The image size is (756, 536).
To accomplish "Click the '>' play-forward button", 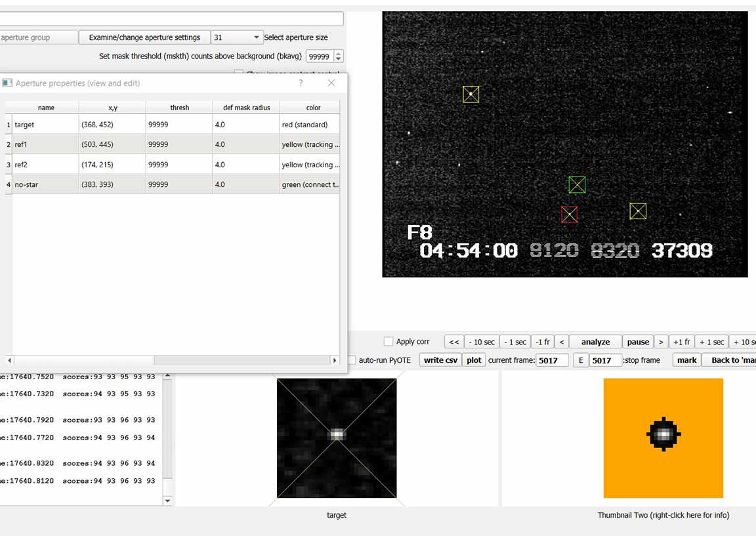I will coord(661,342).
